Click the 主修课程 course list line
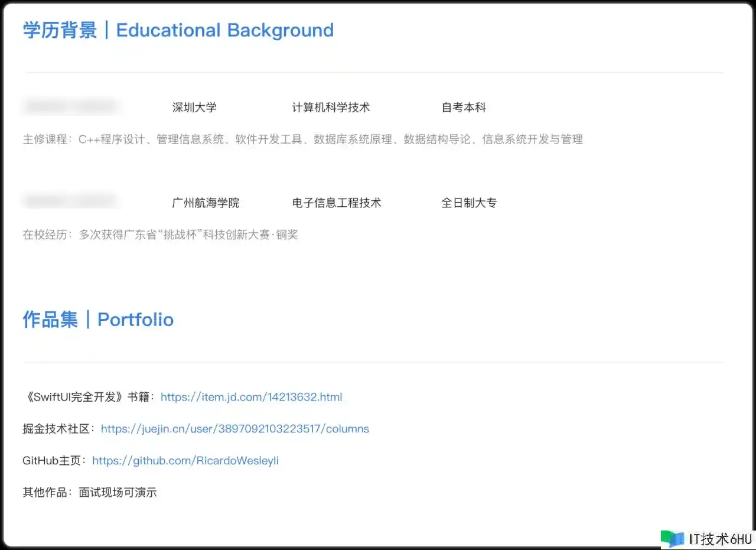 click(302, 139)
